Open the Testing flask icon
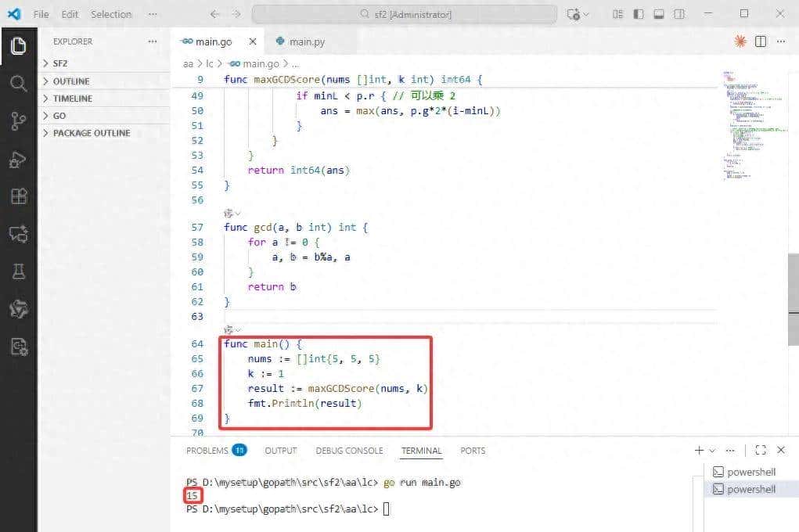799x532 pixels. pos(18,271)
